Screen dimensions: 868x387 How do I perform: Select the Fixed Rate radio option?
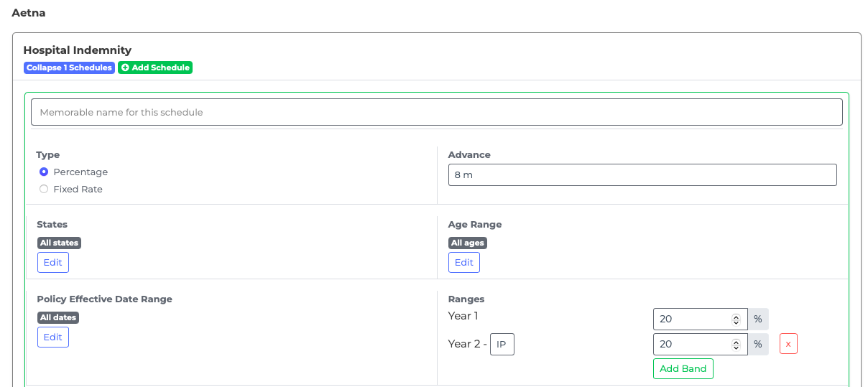(x=44, y=189)
